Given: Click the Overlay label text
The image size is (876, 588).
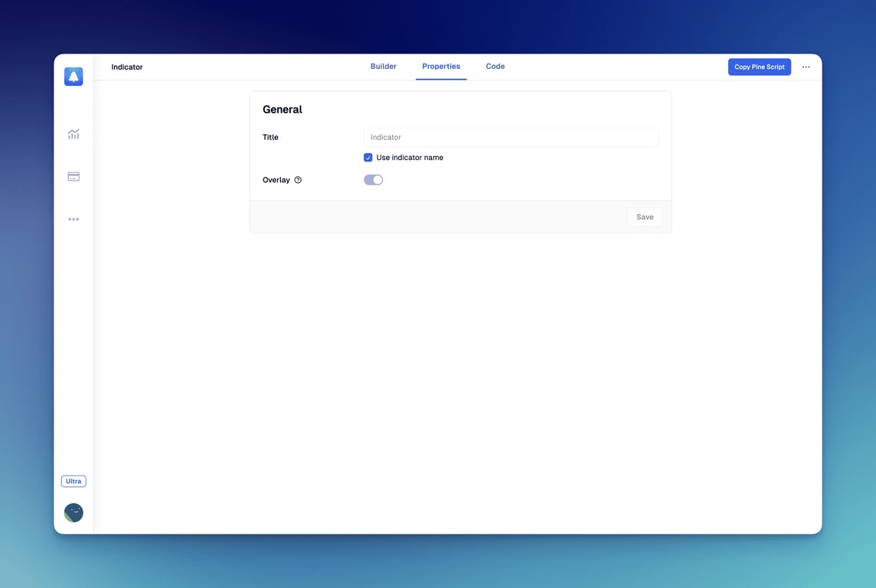Looking at the screenshot, I should tap(276, 180).
